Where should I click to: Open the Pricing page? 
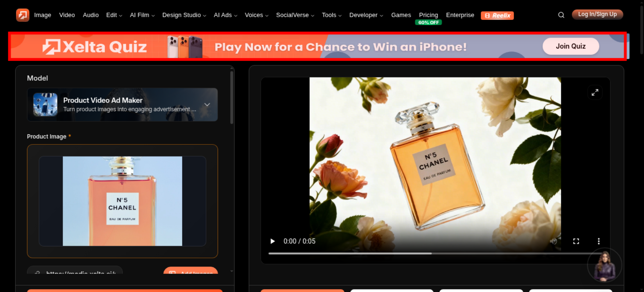pos(428,15)
